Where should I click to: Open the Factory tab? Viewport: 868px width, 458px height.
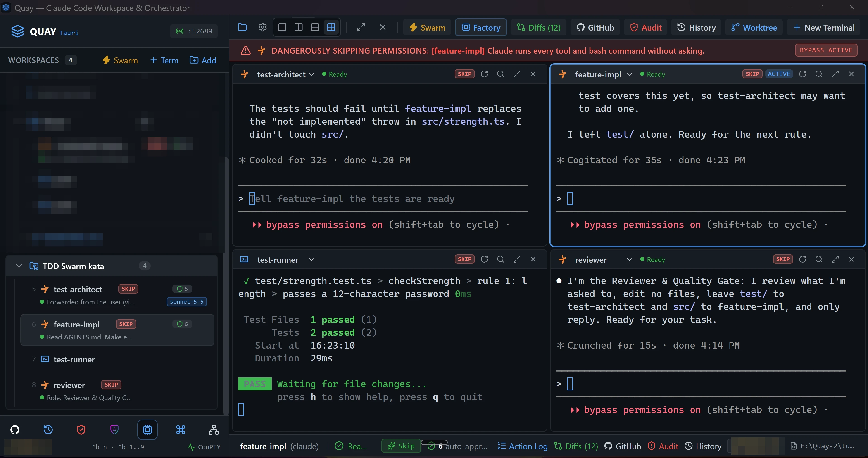[x=480, y=28]
